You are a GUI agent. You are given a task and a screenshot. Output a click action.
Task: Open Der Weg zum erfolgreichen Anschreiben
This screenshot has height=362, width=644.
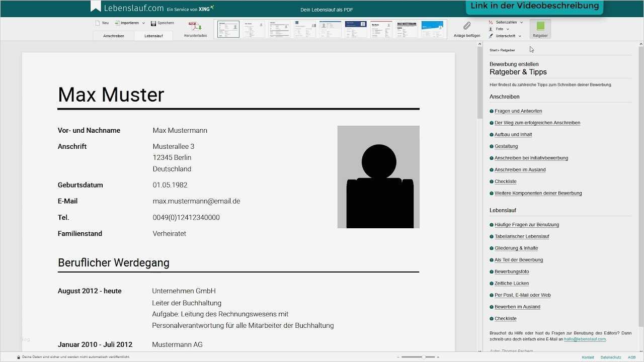pos(537,123)
